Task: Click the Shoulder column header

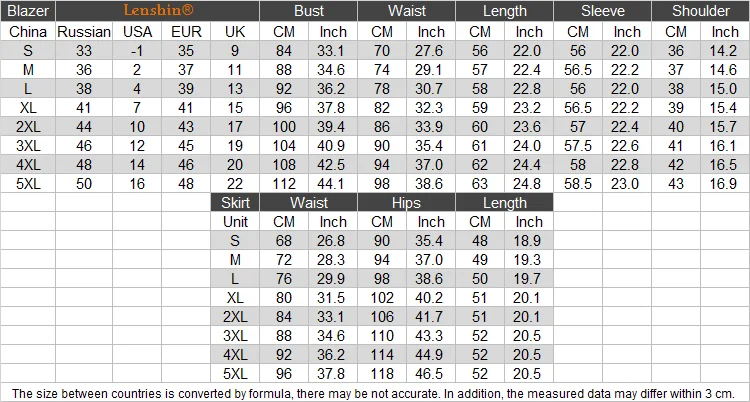Action: [700, 11]
